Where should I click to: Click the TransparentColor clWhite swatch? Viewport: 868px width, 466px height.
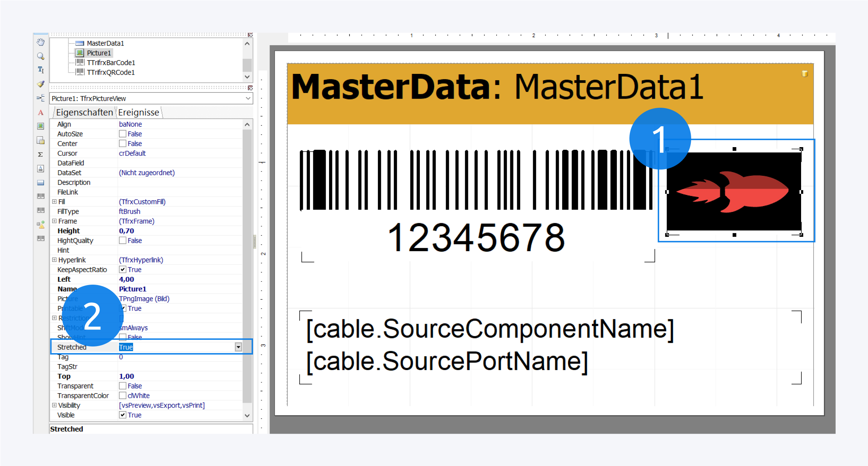[x=123, y=396]
